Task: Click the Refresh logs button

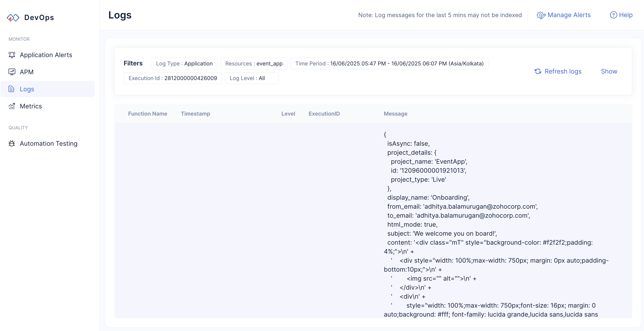Action: pos(558,71)
